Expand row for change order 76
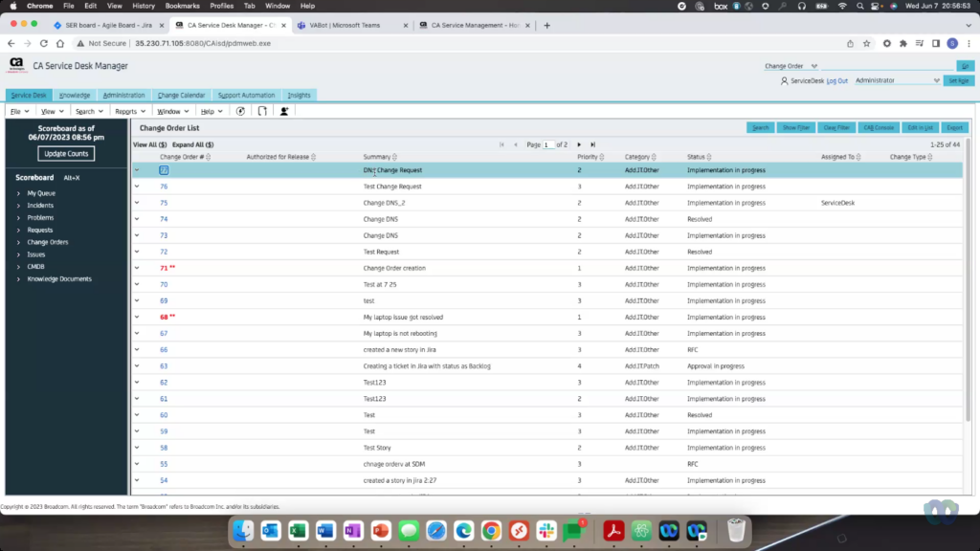 [137, 187]
